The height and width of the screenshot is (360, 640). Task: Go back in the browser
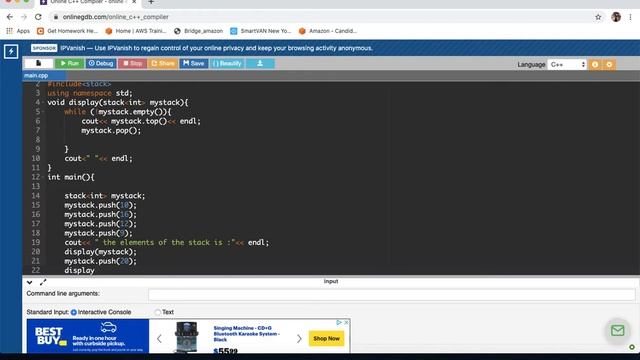(x=10, y=17)
